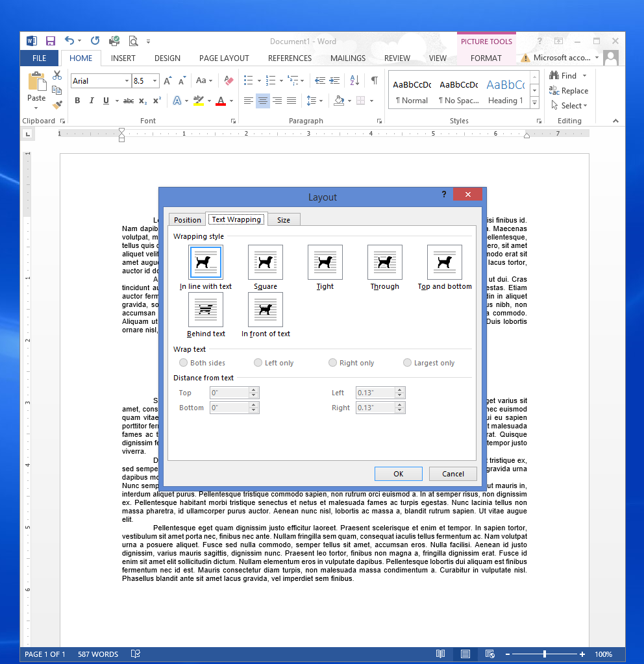Screen dimensions: 644x664
Task: Click Clear All Formatting eraser icon
Action: coord(229,80)
